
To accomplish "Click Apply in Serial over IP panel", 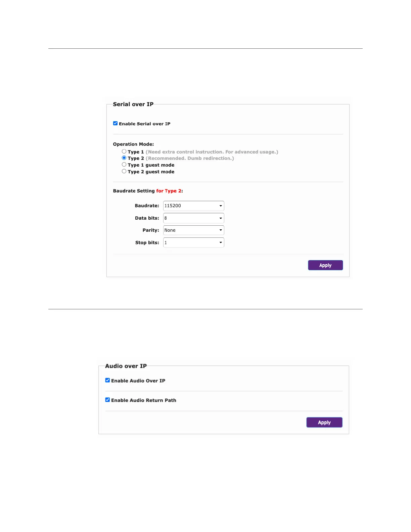I will (x=325, y=265).
